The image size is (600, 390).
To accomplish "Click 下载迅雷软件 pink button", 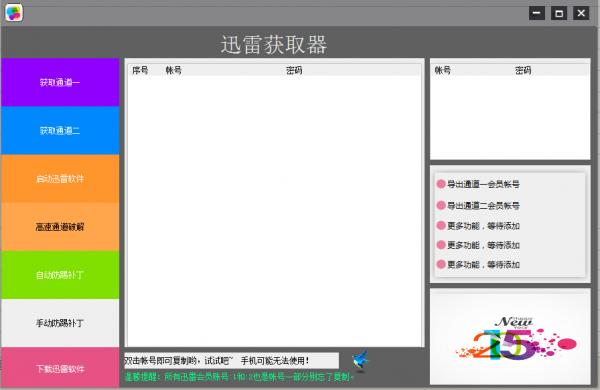I will [x=60, y=368].
